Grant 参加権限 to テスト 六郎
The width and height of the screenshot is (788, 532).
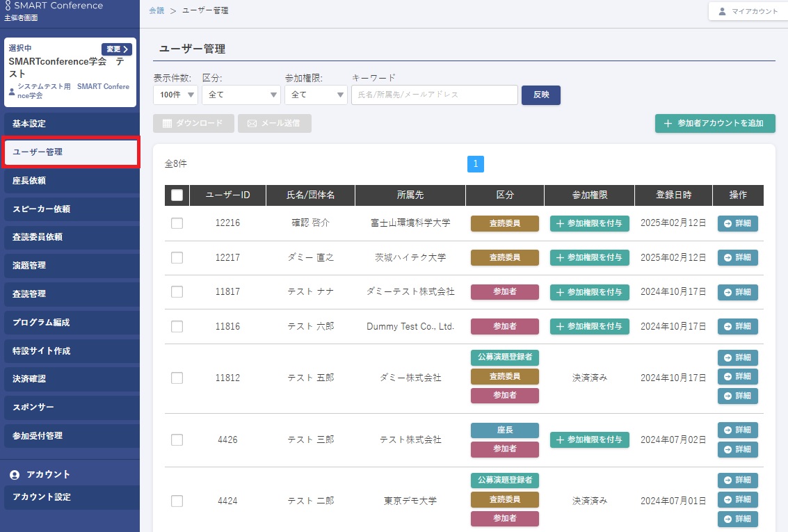[x=590, y=327]
